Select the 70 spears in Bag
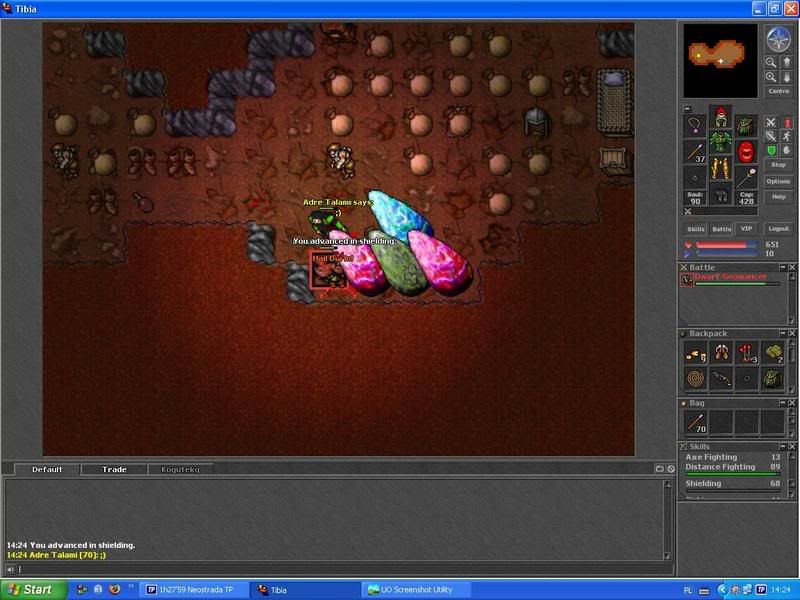The width and height of the screenshot is (800, 600). coord(695,422)
